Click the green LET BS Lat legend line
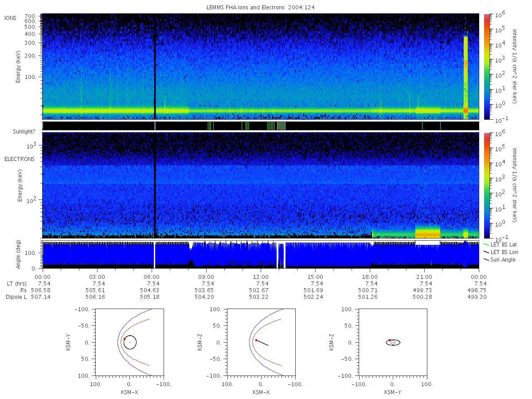 point(486,245)
